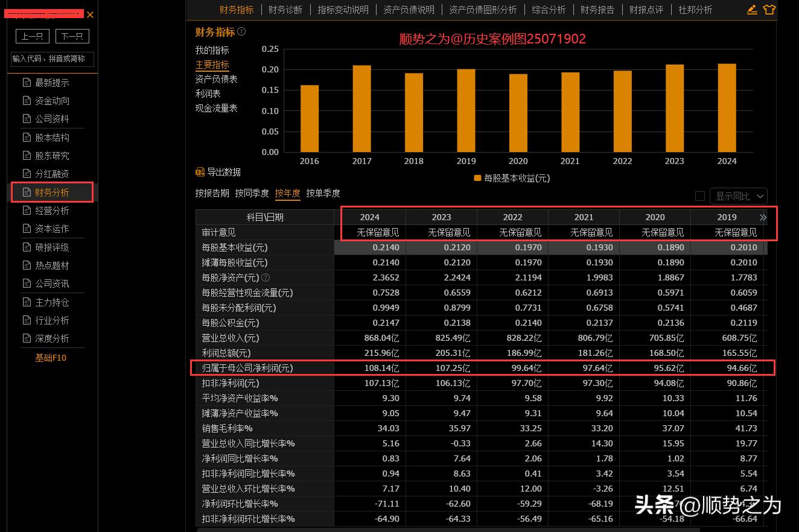Switch to the 按单季度 tab

[324, 194]
